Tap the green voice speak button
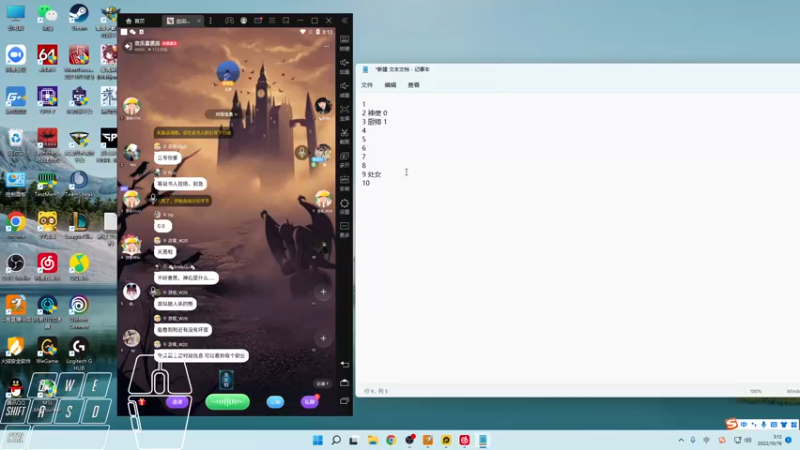Viewport: 800px width, 450px height. pyautogui.click(x=227, y=402)
